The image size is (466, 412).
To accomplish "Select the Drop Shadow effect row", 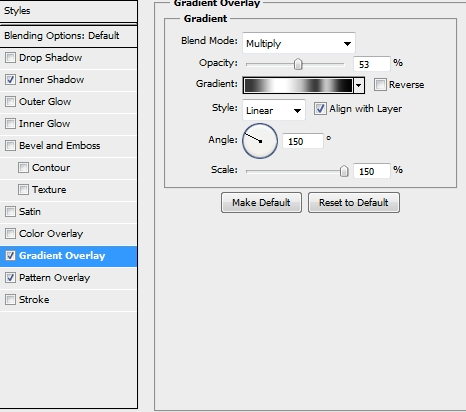I will tap(68, 58).
